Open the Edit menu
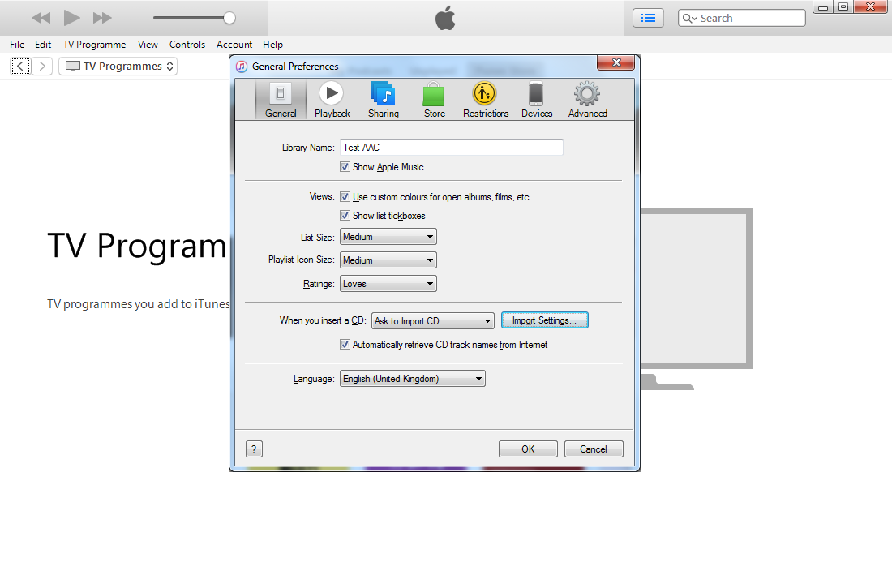This screenshot has height=588, width=892. pos(43,45)
